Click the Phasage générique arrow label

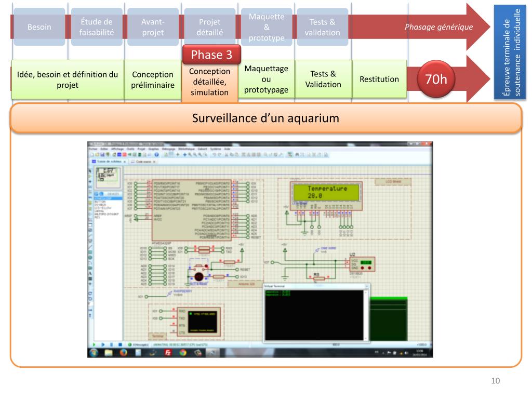[x=438, y=27]
